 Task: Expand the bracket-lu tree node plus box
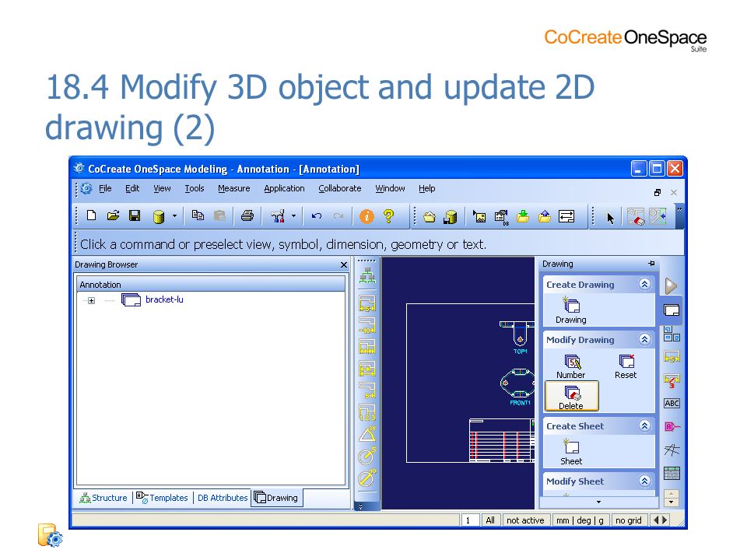[x=92, y=300]
